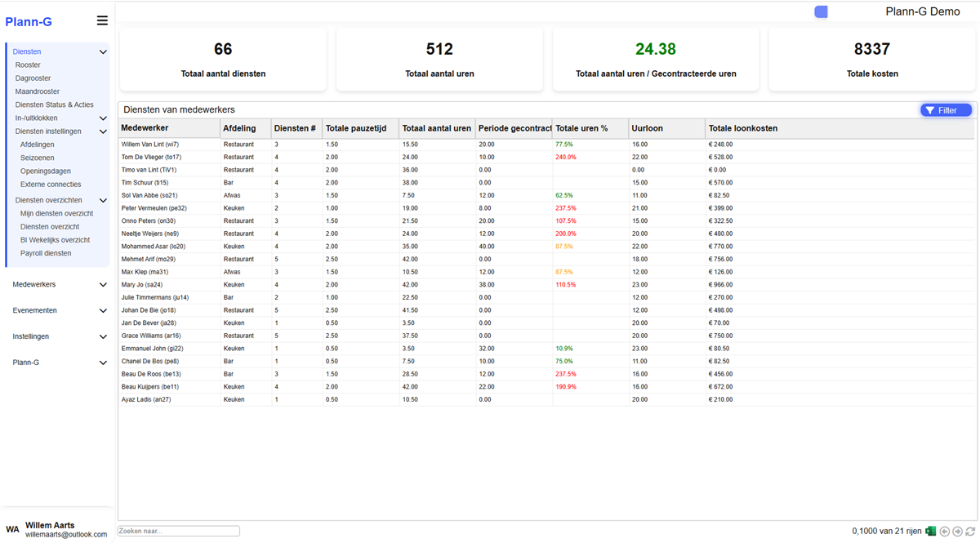Go to the next page of rows
Screen dimensions: 980x543
click(x=957, y=531)
